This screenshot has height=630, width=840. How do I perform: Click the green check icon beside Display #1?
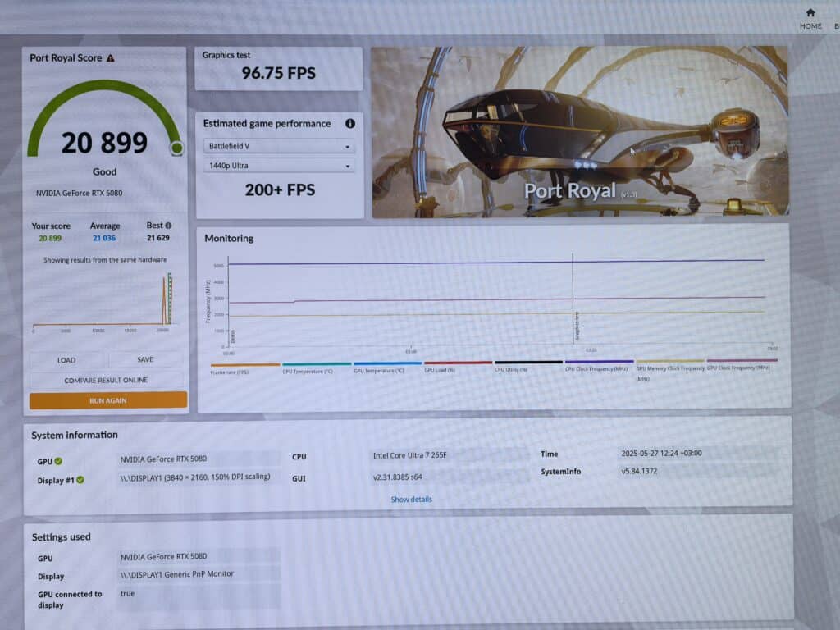point(80,480)
